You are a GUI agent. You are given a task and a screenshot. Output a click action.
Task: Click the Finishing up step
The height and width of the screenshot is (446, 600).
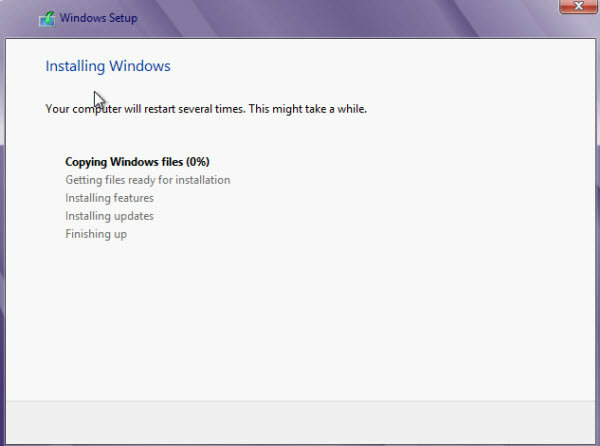(96, 234)
